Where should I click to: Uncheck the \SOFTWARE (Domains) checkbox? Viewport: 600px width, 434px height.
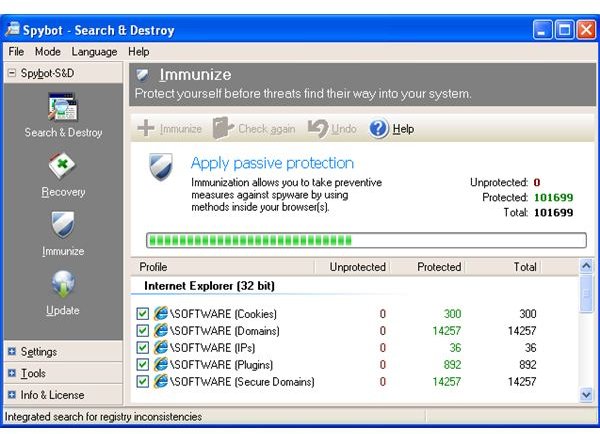[x=143, y=331]
